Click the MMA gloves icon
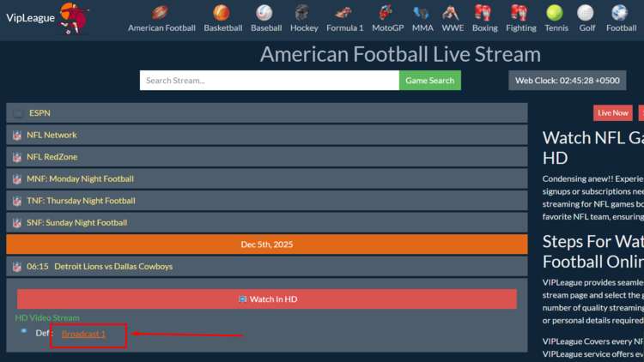 pyautogui.click(x=421, y=13)
